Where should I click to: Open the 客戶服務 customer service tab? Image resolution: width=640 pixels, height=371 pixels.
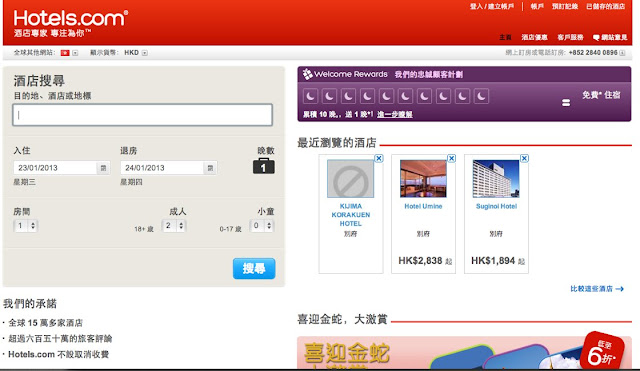click(x=570, y=38)
